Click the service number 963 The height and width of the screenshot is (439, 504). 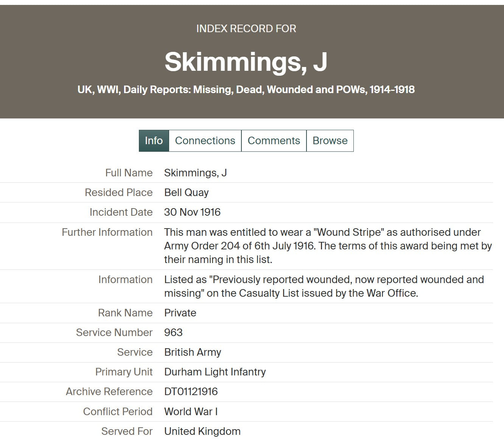click(x=173, y=333)
